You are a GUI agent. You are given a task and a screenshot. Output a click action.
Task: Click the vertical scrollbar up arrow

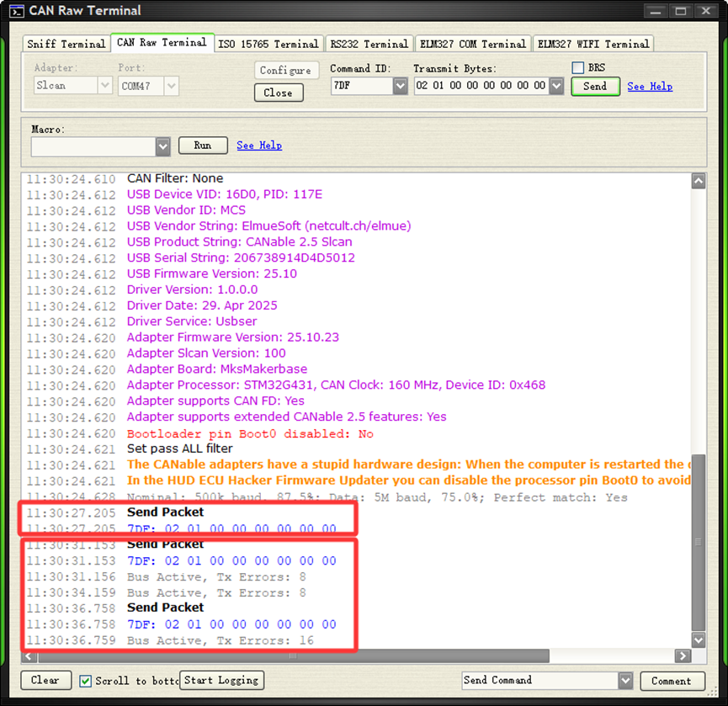point(699,181)
